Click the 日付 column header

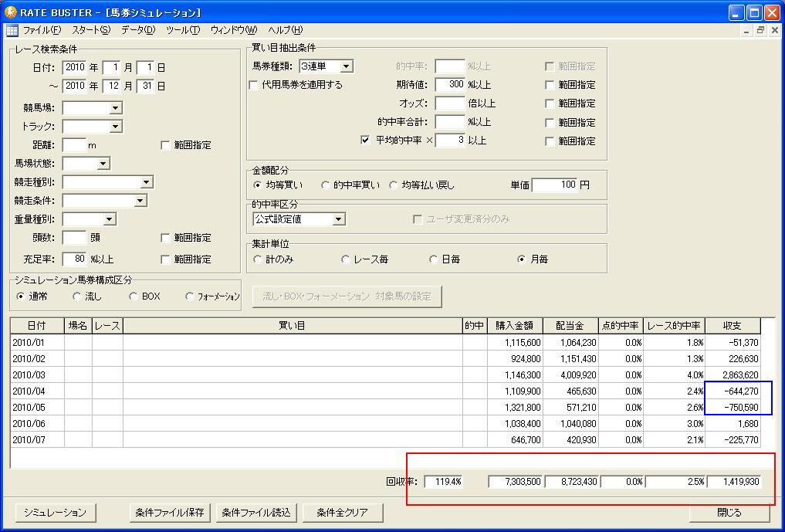click(x=37, y=326)
